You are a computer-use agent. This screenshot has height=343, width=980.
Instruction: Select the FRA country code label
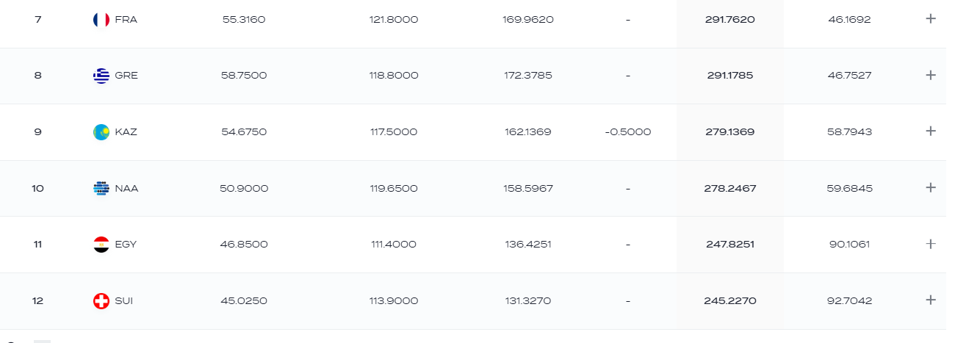click(x=126, y=20)
